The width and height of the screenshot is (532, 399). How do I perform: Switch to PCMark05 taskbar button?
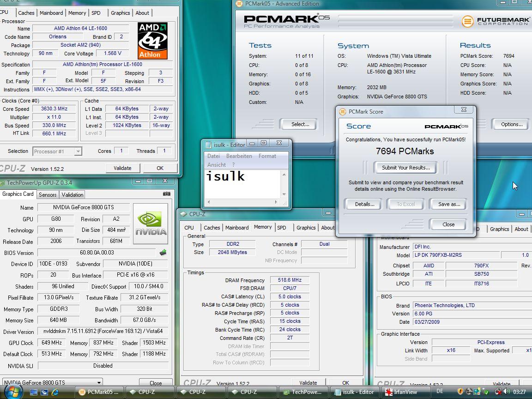(x=99, y=392)
